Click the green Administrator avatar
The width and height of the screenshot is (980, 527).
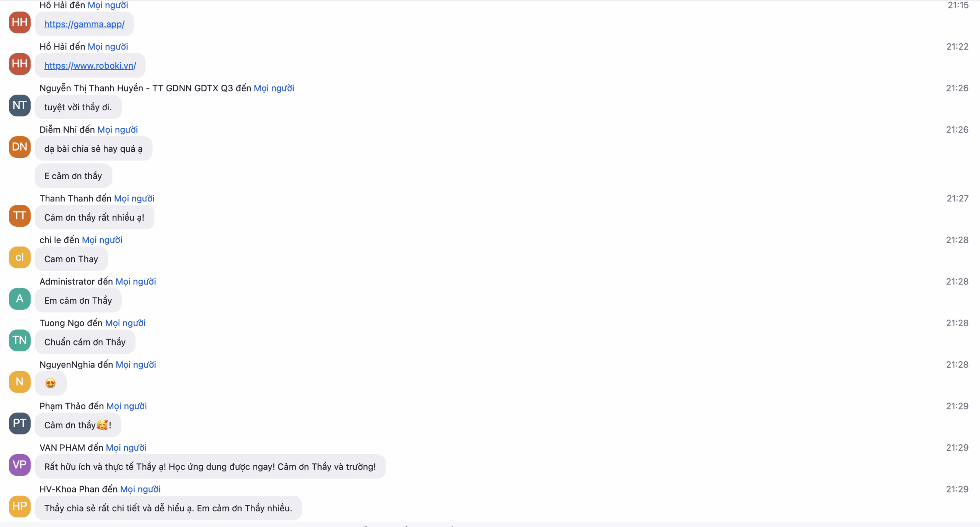[20, 299]
